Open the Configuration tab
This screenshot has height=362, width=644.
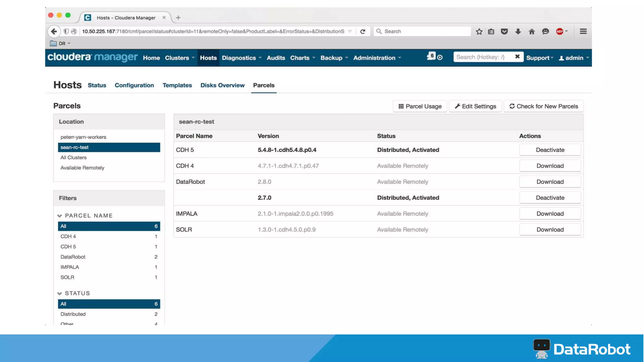pyautogui.click(x=134, y=85)
